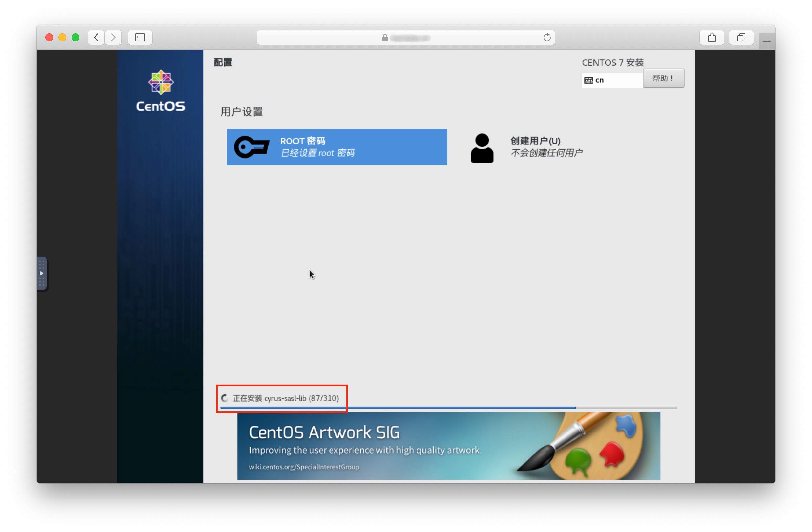This screenshot has height=532, width=812.
Task: Click the Safari address bar field
Action: click(406, 37)
